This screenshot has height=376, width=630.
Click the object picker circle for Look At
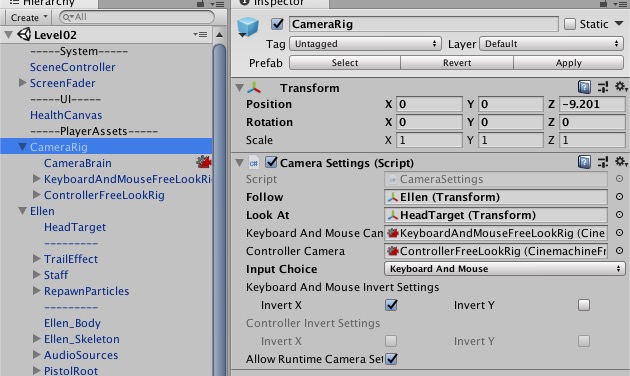[x=620, y=215]
